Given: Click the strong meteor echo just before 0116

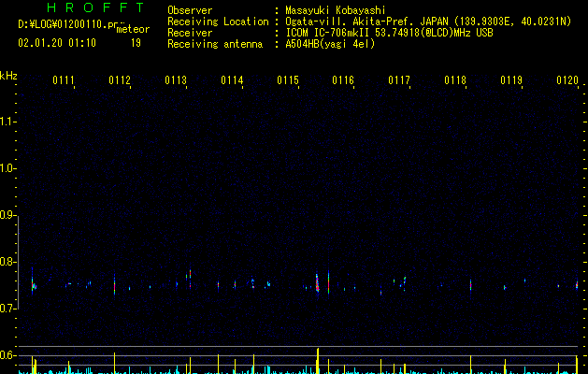Looking at the screenshot, I should (317, 283).
